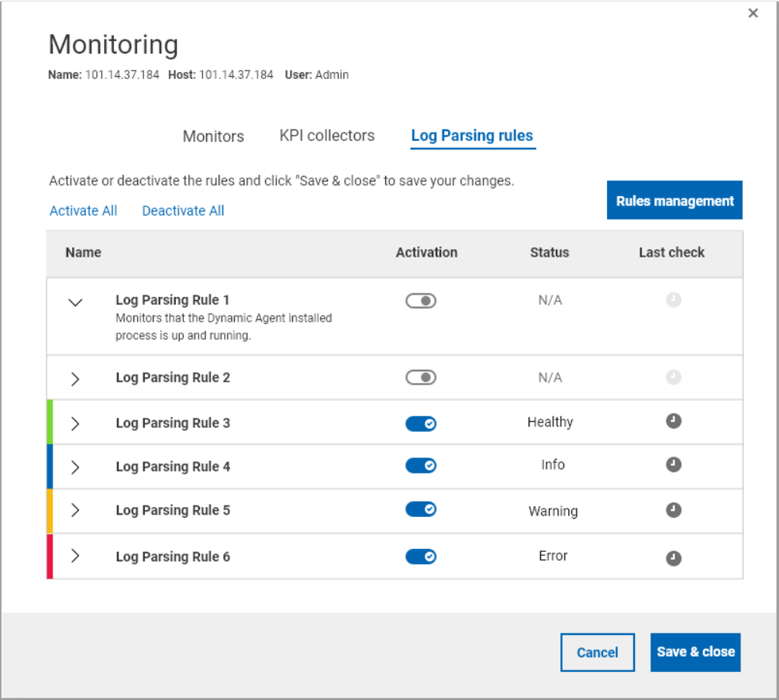Screen dimensions: 779x700
Task: Click the clock icon on the Warning row
Action: tap(674, 510)
